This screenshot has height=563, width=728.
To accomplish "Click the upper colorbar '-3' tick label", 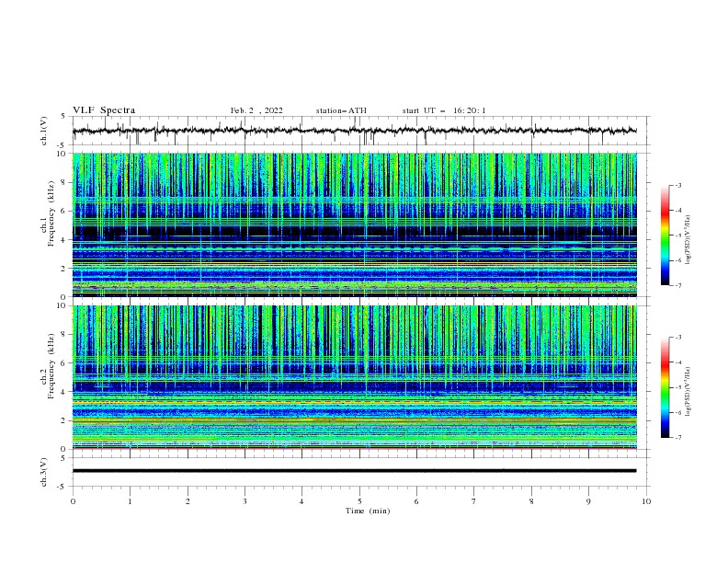I will pyautogui.click(x=677, y=185).
